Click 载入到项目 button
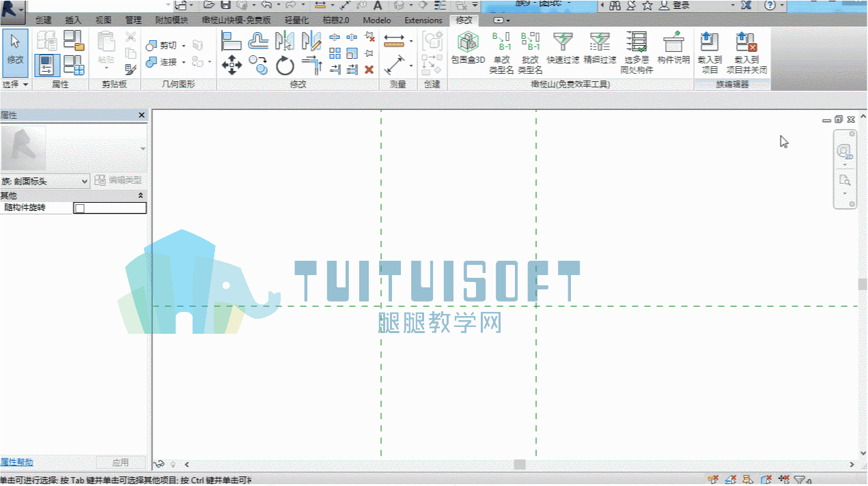This screenshot has height=486, width=868. (x=710, y=53)
